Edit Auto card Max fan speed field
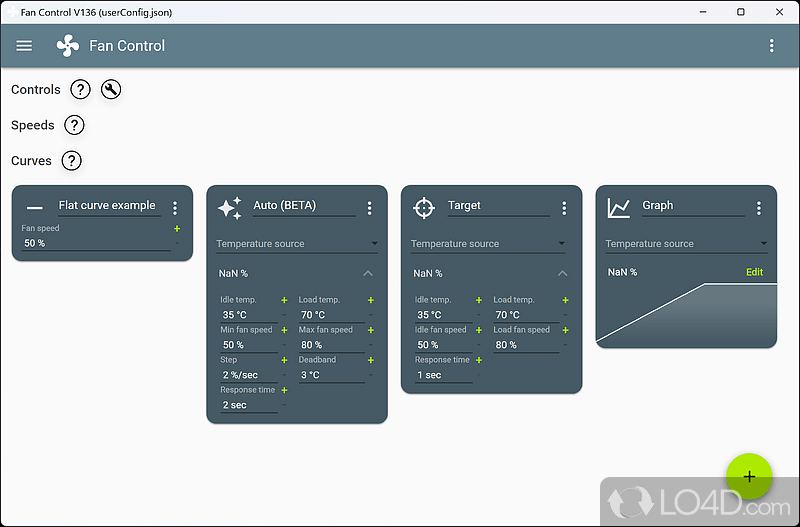800x527 pixels. click(x=332, y=345)
